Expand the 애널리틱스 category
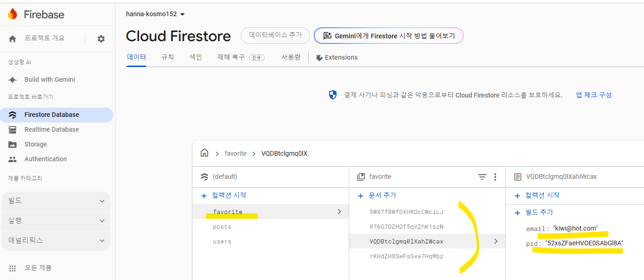The height and width of the screenshot is (280, 644). [x=56, y=240]
